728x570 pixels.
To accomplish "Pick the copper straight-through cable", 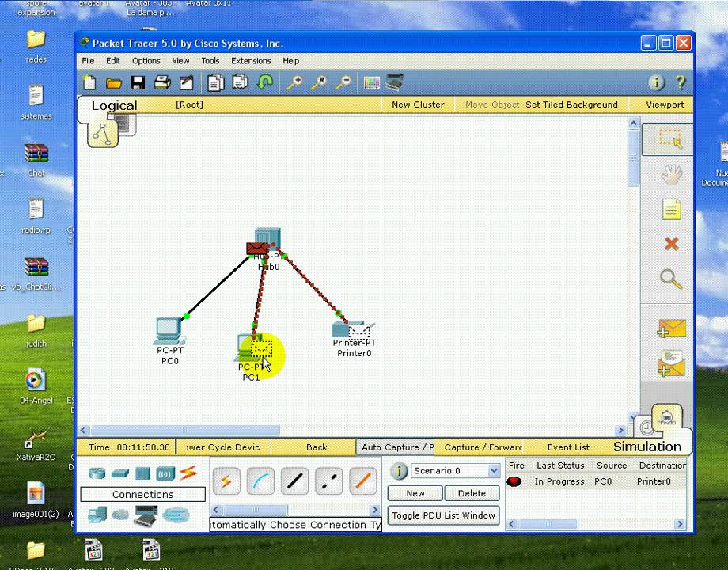I will tap(294, 481).
